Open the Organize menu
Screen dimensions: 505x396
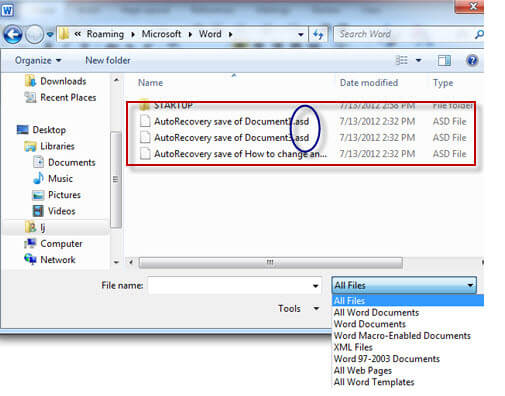(38, 60)
